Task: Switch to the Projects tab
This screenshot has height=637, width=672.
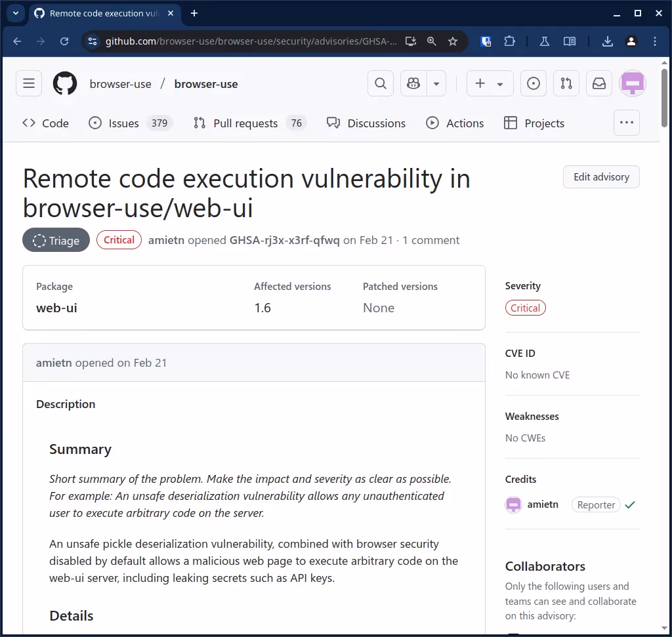Action: pos(534,123)
